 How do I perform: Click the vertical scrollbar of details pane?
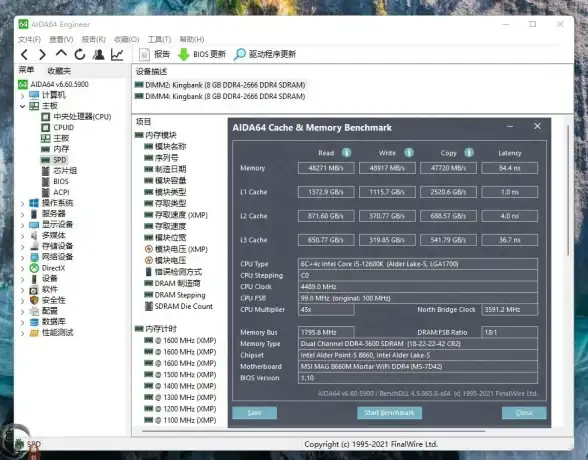coord(569,191)
